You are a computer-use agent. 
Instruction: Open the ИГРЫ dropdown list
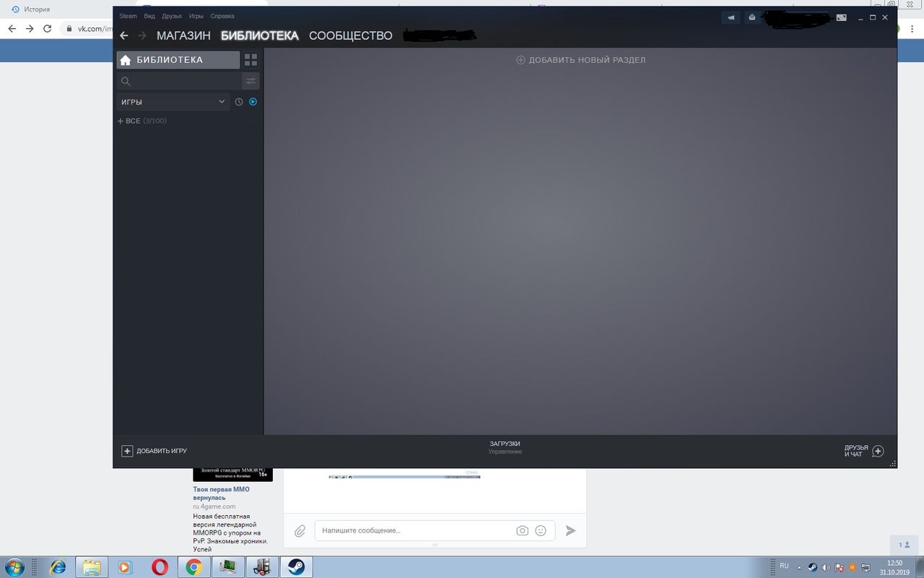[173, 102]
